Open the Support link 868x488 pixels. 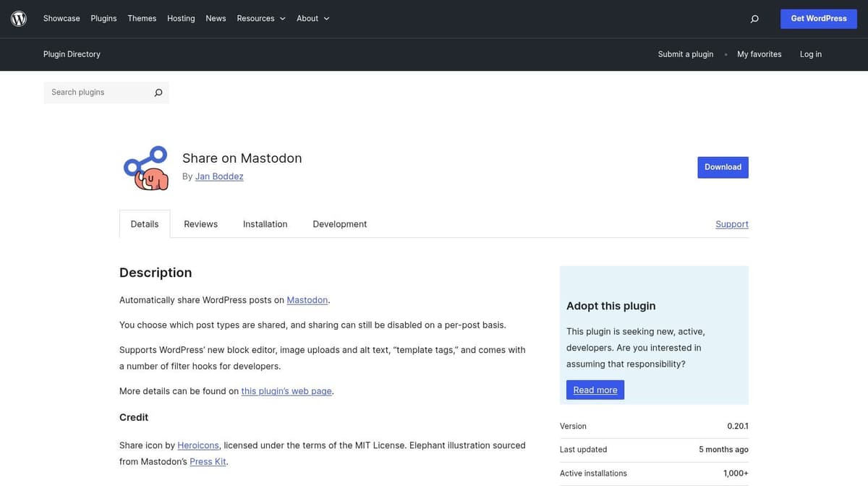[732, 224]
